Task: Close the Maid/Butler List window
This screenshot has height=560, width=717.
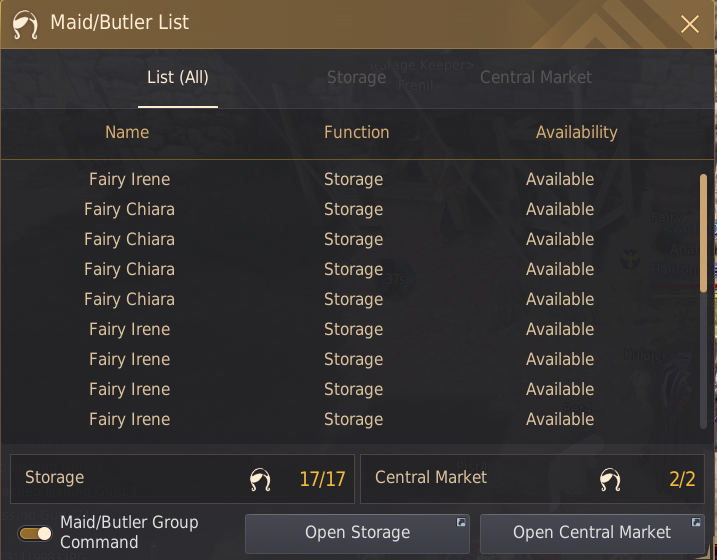Action: tap(690, 24)
